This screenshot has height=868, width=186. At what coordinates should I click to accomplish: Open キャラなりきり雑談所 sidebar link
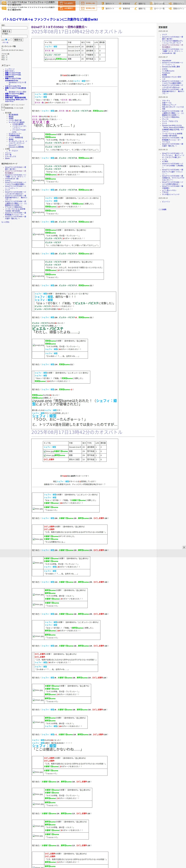17,122
